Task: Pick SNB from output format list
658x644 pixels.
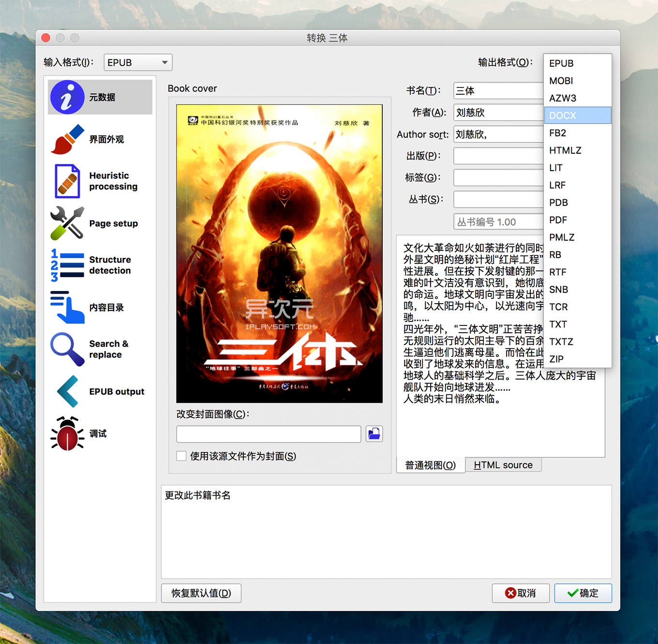Action: (578, 290)
